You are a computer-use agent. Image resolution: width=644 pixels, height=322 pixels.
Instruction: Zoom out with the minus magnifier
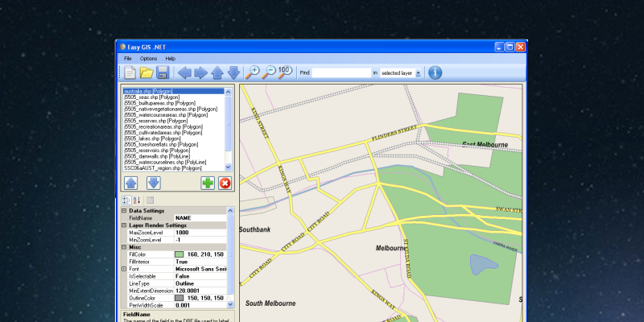269,72
